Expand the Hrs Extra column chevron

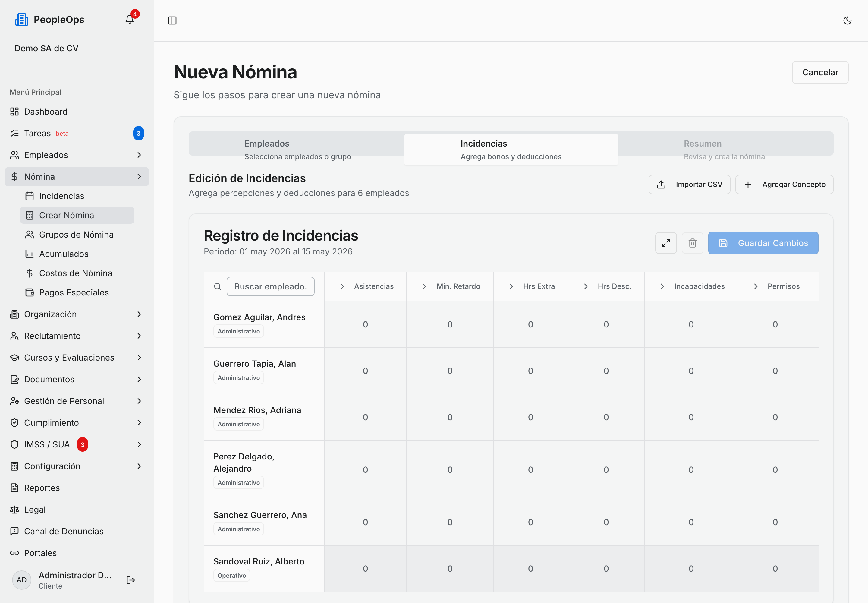(x=511, y=286)
